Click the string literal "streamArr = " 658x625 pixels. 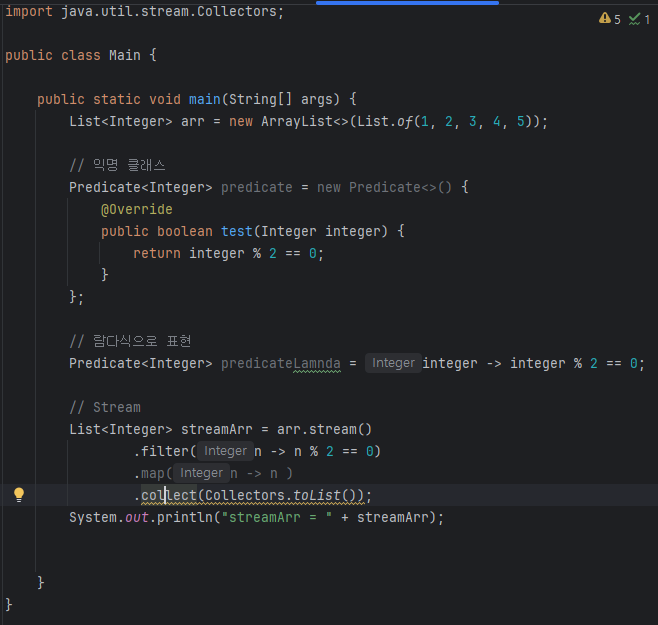point(277,518)
